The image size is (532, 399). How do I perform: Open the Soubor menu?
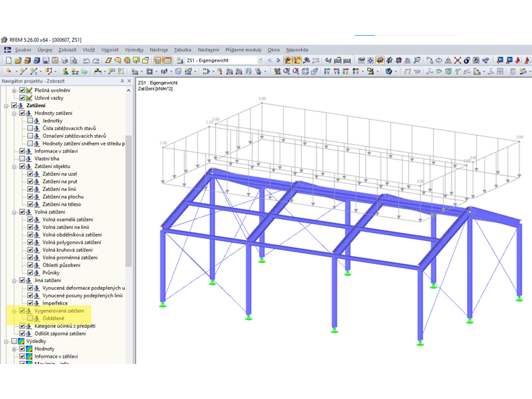23,50
